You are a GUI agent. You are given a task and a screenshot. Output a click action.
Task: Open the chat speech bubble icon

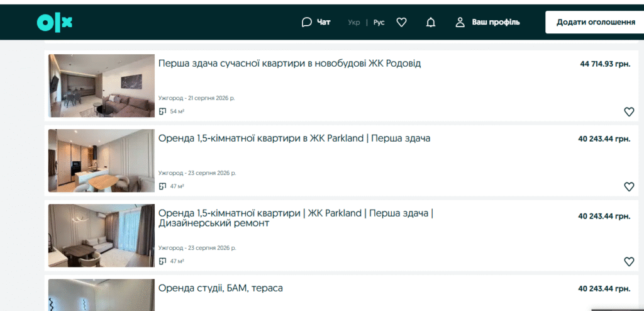(x=307, y=22)
